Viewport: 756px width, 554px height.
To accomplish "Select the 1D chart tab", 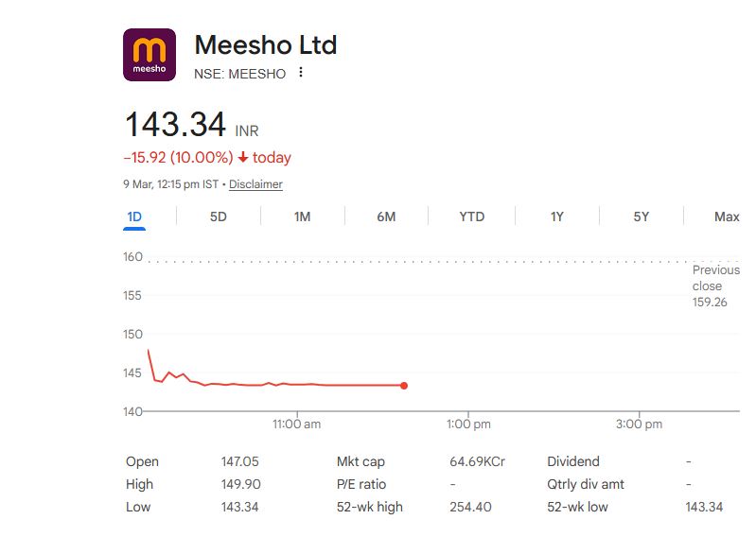I will (x=134, y=216).
